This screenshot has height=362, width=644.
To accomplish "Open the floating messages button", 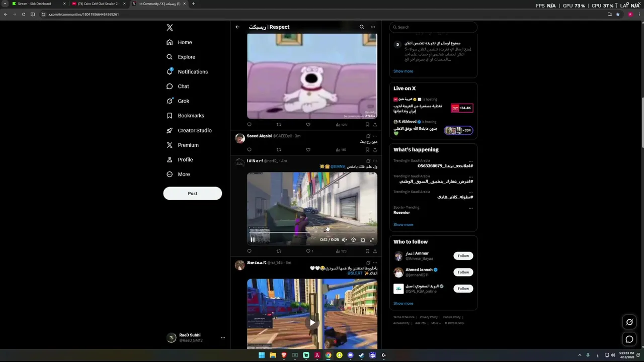I will 629,339.
